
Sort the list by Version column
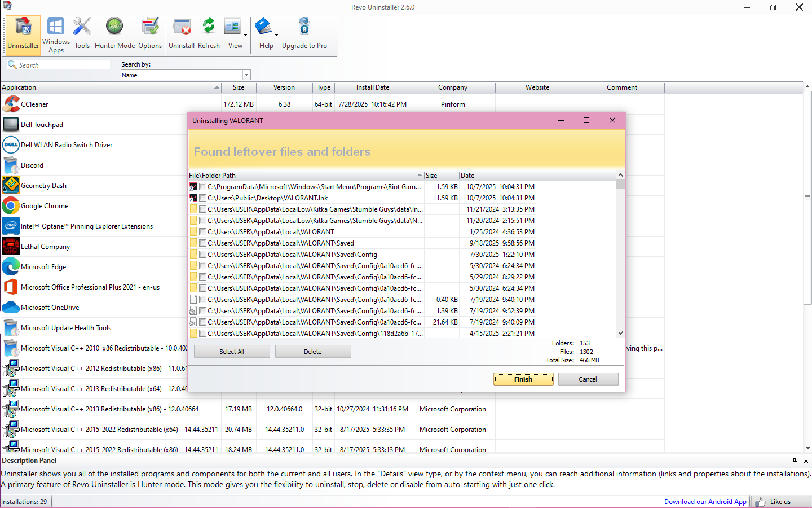284,87
